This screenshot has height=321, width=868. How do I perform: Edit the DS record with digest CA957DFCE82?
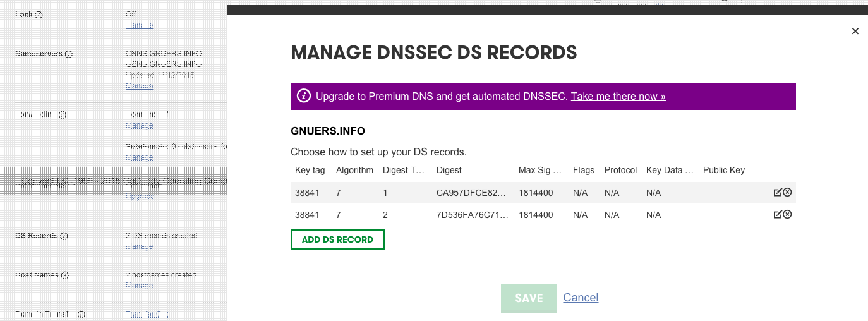pyautogui.click(x=778, y=193)
